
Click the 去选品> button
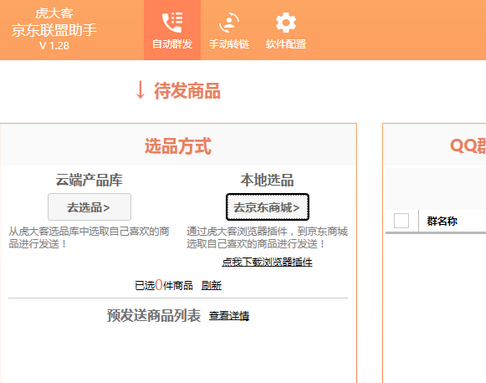tap(89, 207)
